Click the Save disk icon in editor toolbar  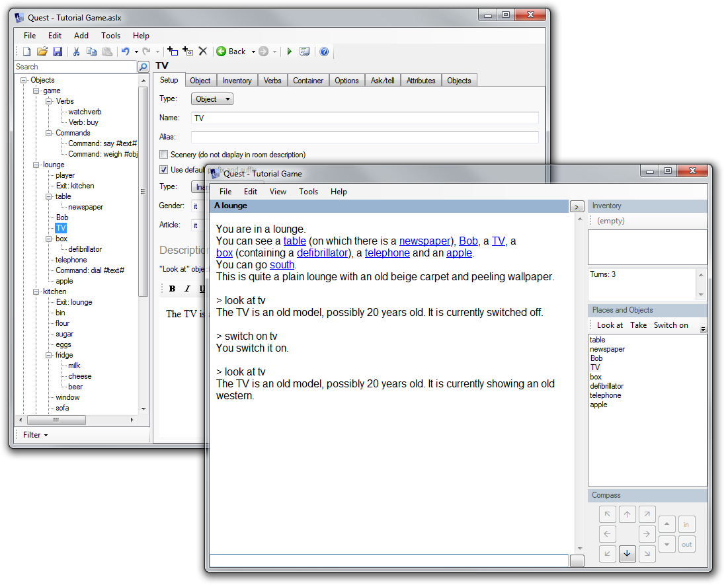pos(58,52)
